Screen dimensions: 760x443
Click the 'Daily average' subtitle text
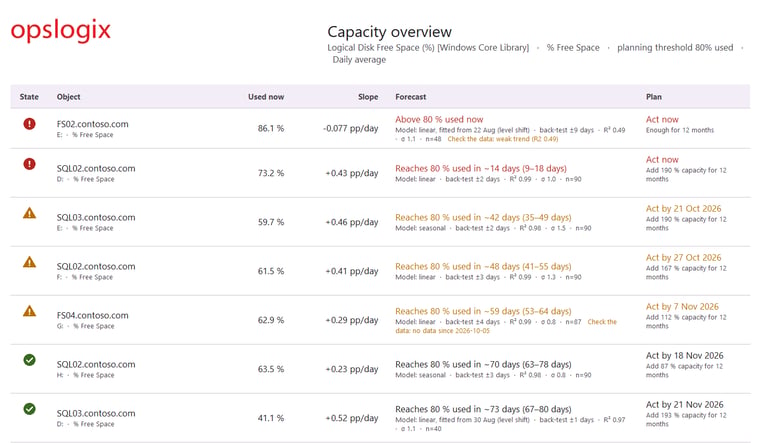359,60
